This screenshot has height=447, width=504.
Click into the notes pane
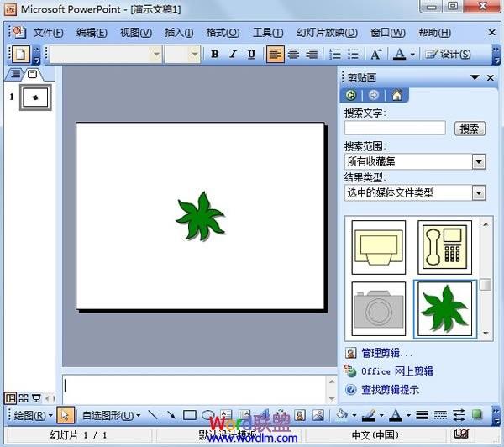pos(195,390)
